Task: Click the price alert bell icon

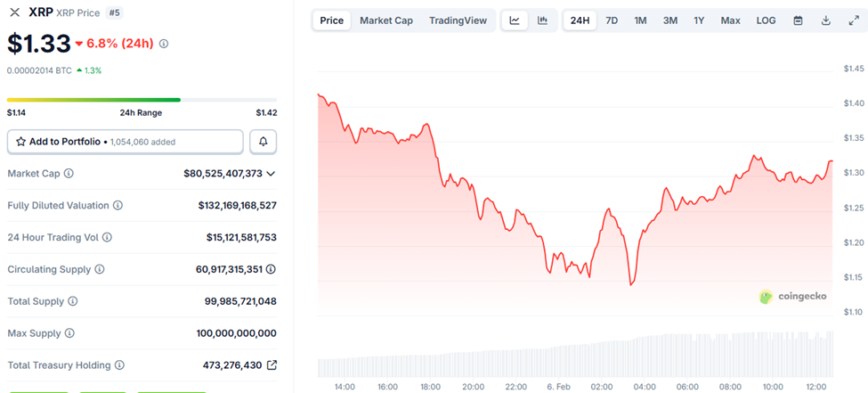Action: click(263, 142)
